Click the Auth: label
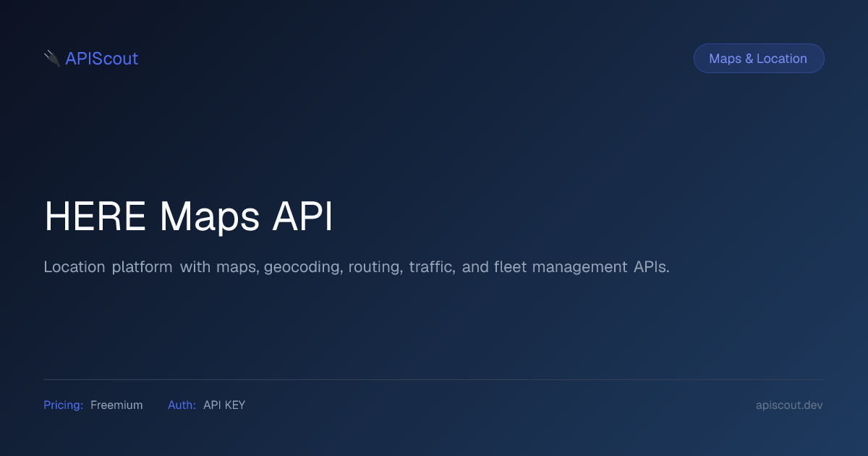Image resolution: width=868 pixels, height=456 pixels. 182,405
